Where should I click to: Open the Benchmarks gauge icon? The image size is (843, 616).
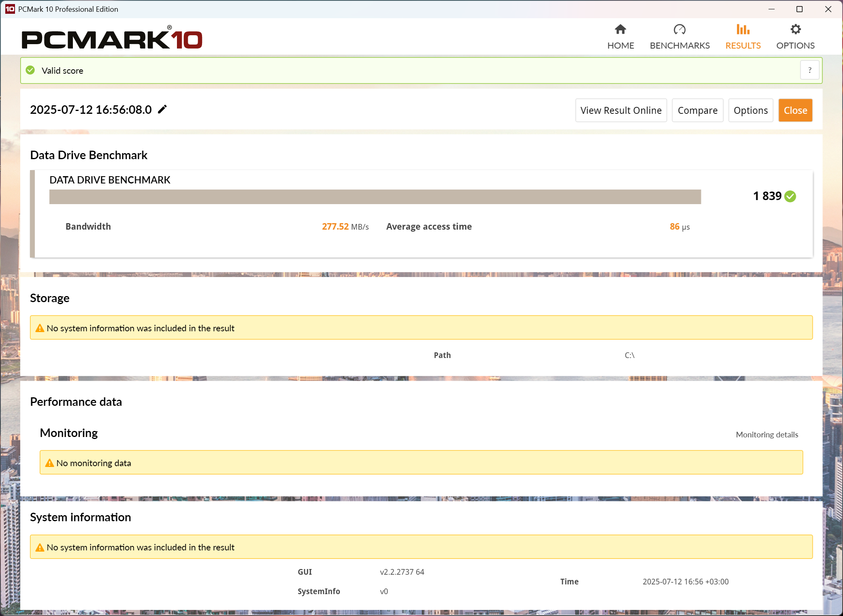click(x=679, y=30)
